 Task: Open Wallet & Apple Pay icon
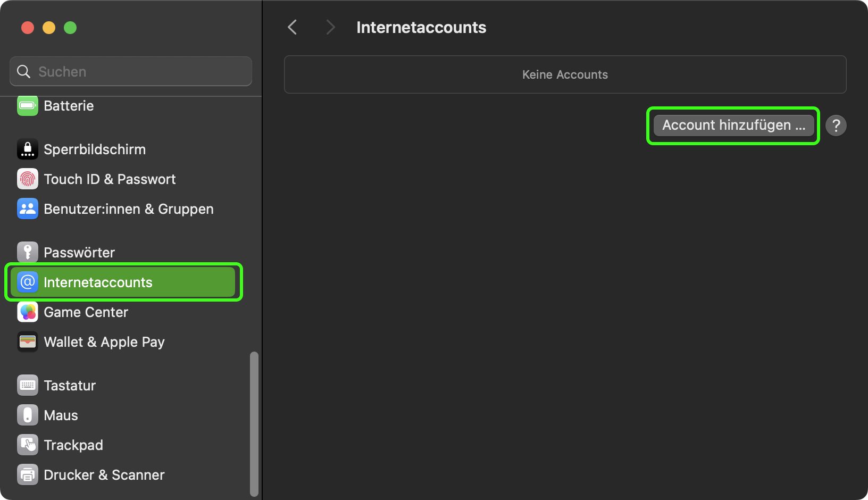point(28,342)
